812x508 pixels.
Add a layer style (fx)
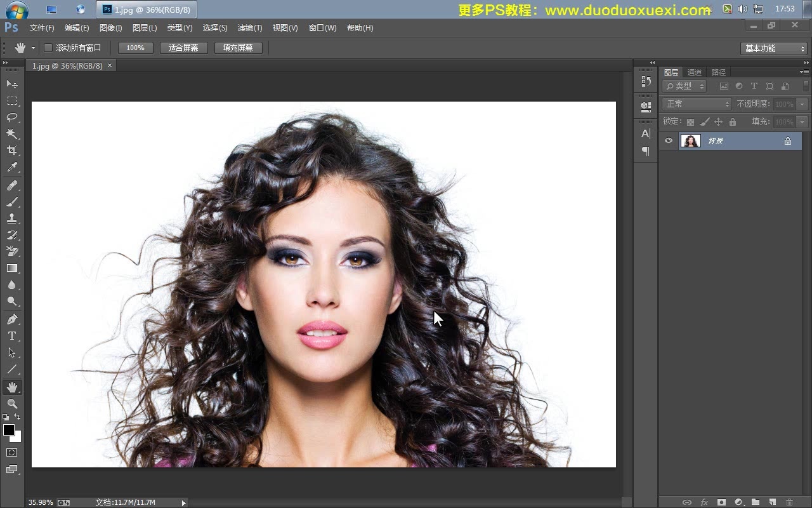[704, 502]
